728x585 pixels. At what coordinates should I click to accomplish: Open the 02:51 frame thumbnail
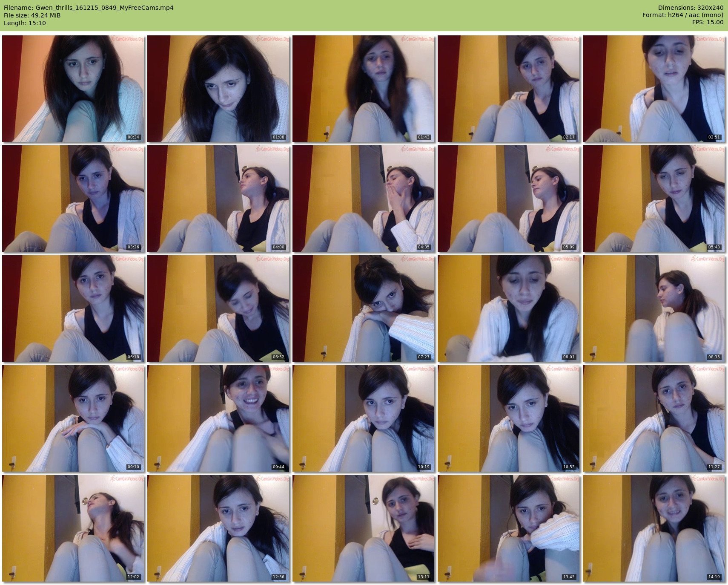tap(653, 89)
